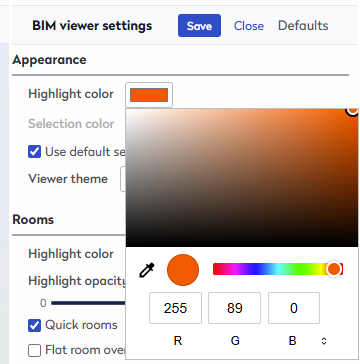360x364 pixels.
Task: Click the grayed Selection color label
Action: 71,124
